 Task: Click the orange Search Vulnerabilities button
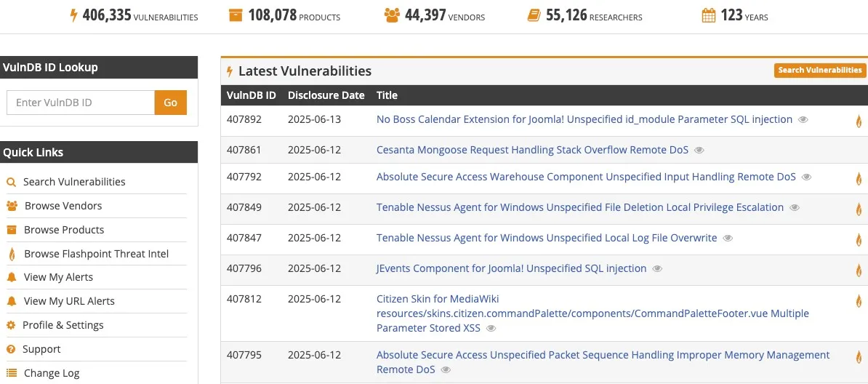(820, 71)
